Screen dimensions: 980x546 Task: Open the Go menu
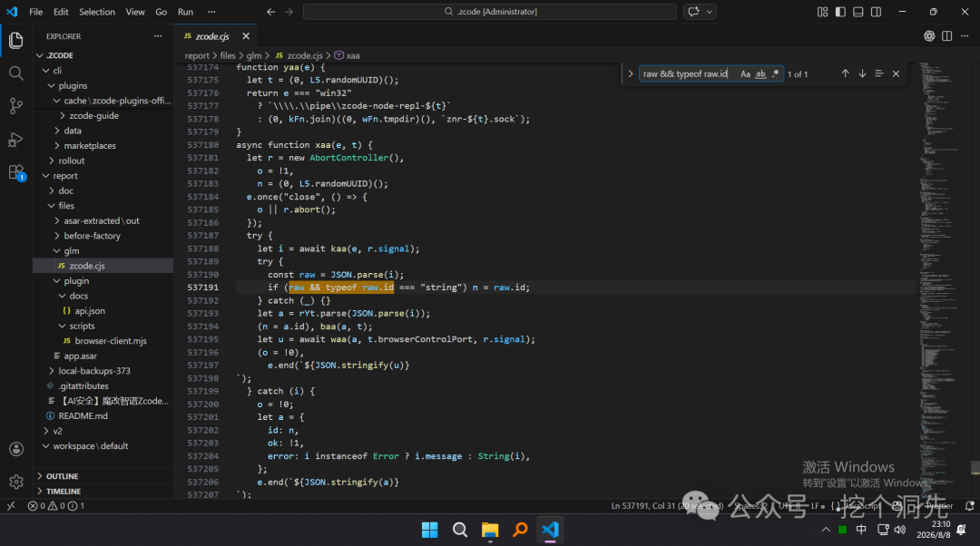click(162, 12)
